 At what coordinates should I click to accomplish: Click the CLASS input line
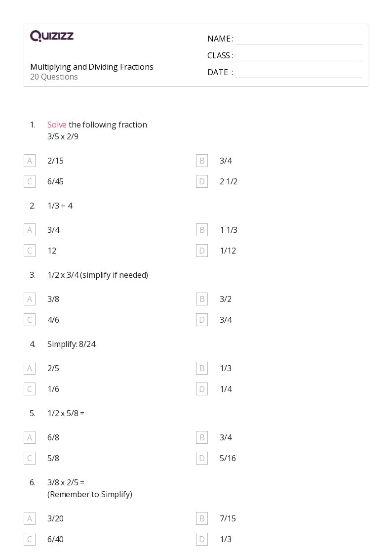click(298, 56)
